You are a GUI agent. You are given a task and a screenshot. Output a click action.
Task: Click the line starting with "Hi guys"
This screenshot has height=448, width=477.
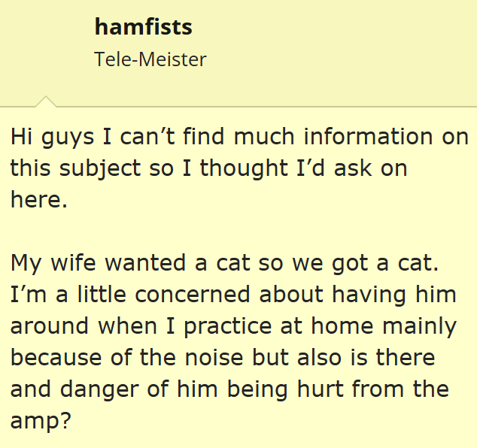coord(239,138)
